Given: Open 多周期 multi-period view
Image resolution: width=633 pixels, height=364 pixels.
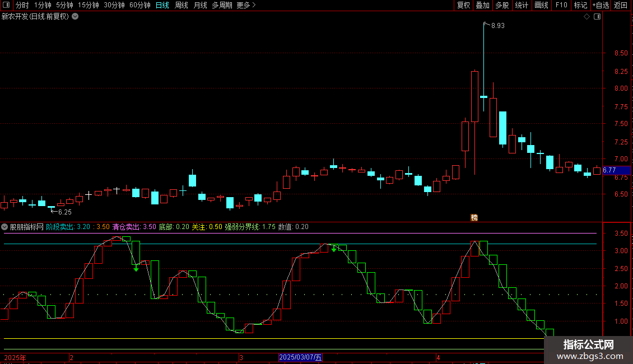Looking at the screenshot, I should [222, 5].
